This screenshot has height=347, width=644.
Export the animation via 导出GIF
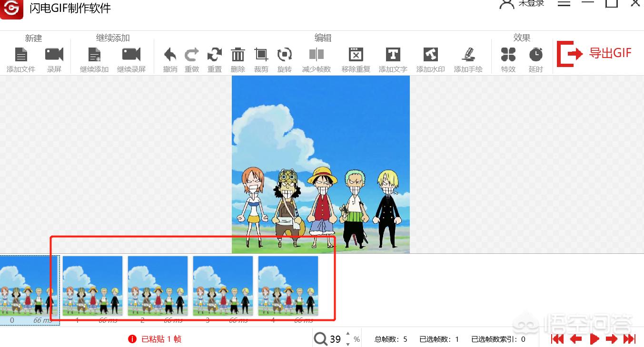coord(594,53)
